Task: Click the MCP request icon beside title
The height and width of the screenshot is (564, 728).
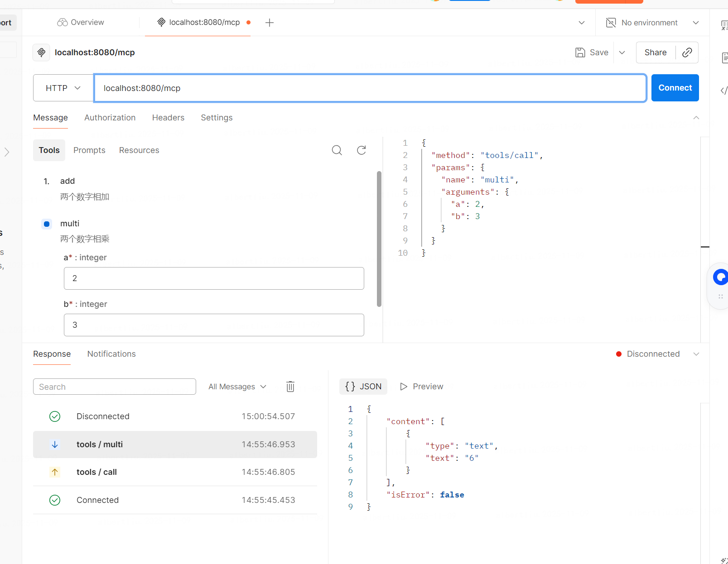Action: 41,53
